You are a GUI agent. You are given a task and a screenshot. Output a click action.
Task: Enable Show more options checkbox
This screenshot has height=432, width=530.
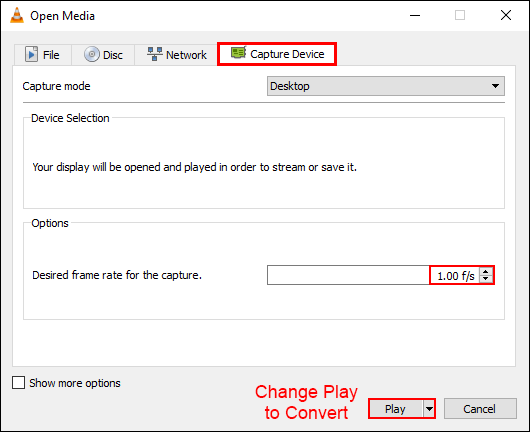pyautogui.click(x=18, y=383)
